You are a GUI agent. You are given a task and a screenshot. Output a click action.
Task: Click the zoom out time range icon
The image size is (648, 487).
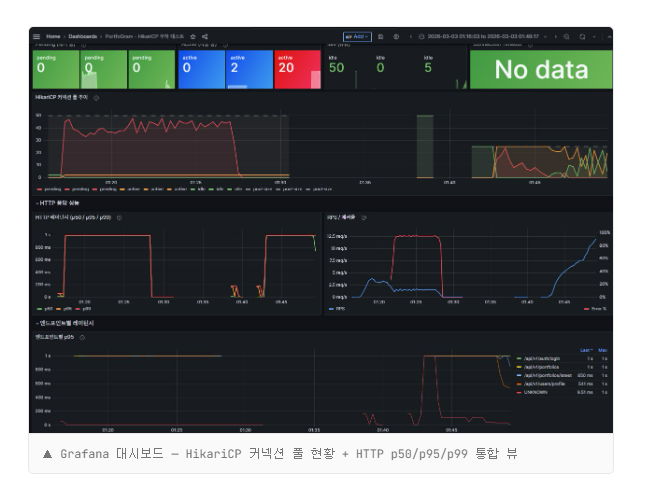click(x=567, y=37)
